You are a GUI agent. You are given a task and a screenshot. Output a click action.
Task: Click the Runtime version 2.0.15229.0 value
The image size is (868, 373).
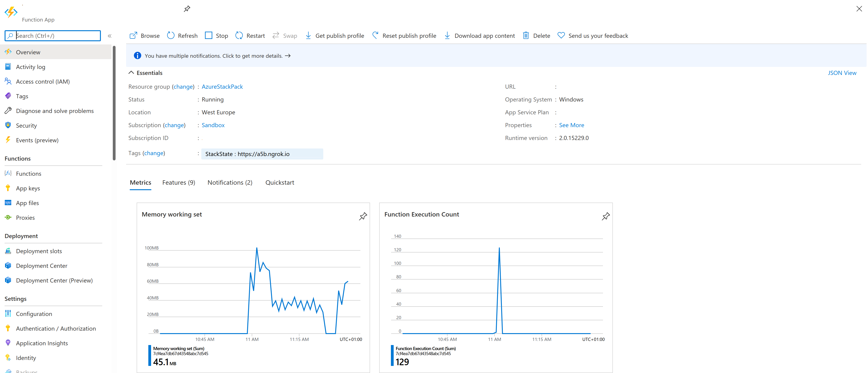[574, 138]
